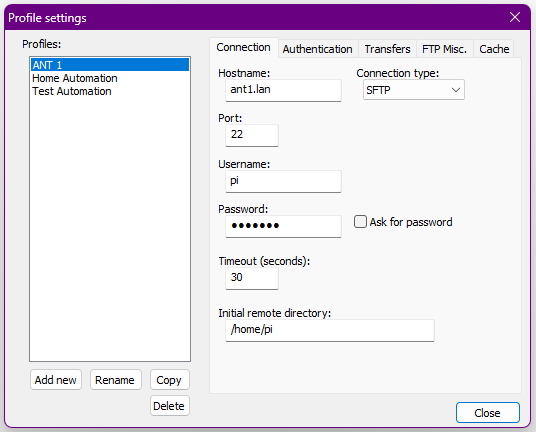Focus the Hostname input field
The height and width of the screenshot is (432, 536).
(x=283, y=90)
